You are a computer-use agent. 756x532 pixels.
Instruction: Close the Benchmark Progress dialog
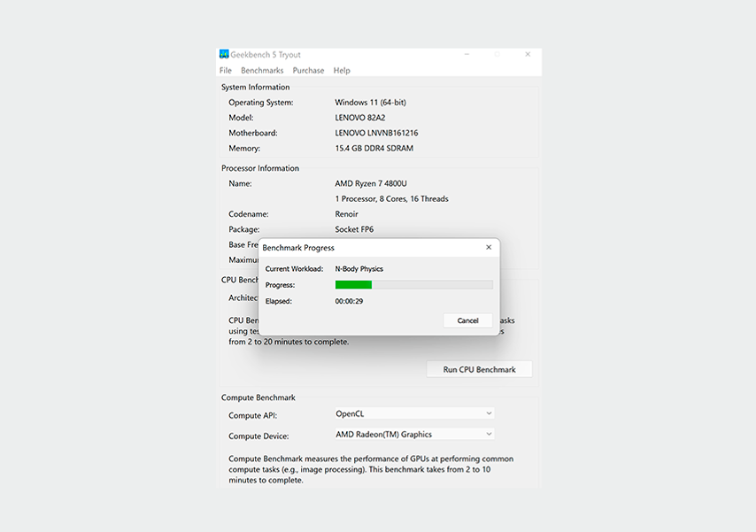(x=489, y=248)
